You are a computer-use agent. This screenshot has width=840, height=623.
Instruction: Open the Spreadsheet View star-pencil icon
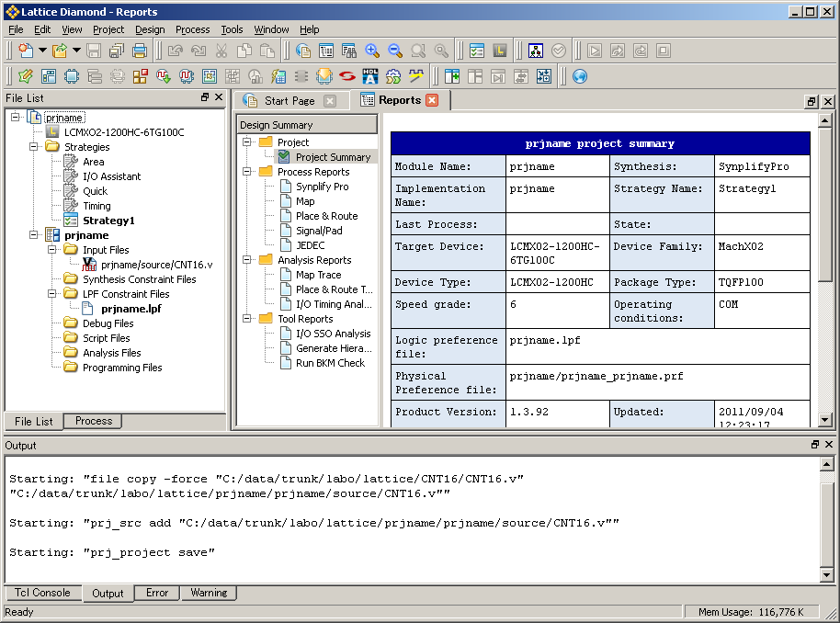point(26,76)
